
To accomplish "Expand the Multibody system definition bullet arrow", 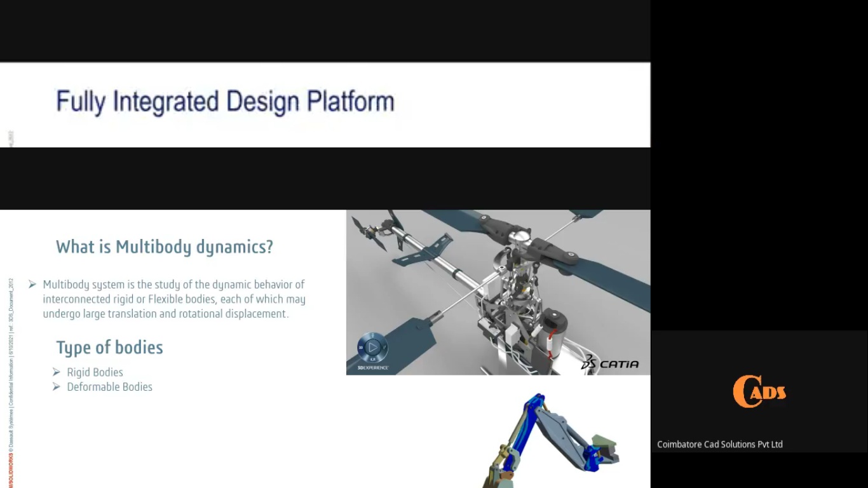I will click(x=32, y=285).
